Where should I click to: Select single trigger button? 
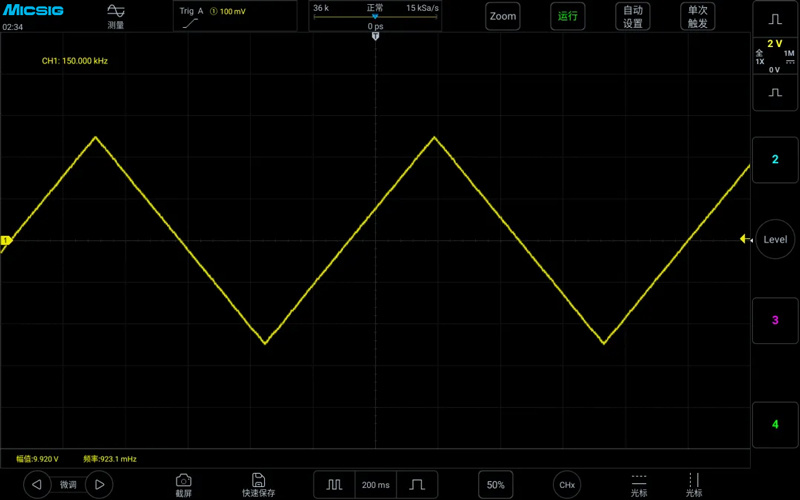coord(697,16)
